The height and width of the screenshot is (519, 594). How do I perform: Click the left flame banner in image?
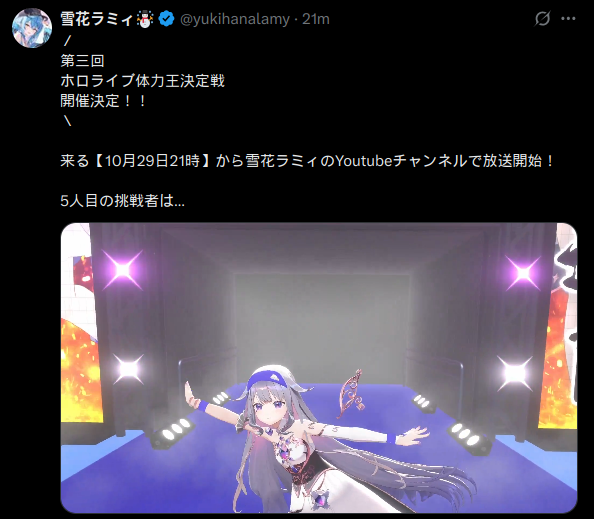pyautogui.click(x=79, y=371)
